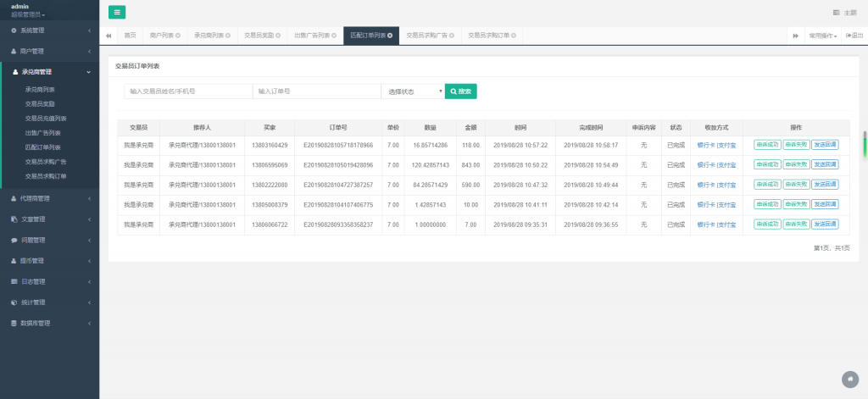The width and height of the screenshot is (868, 399).
Task: Click the 支付宝 link in the first row
Action: (726, 145)
